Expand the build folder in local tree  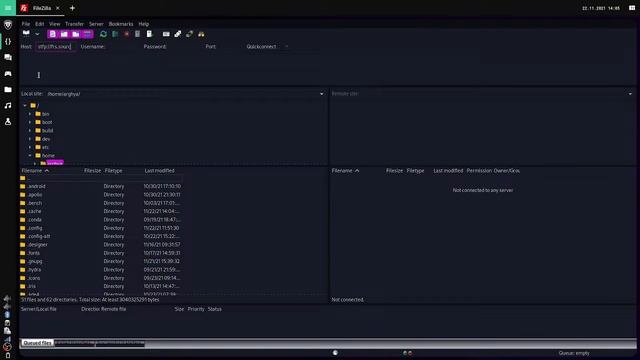pyautogui.click(x=30, y=131)
